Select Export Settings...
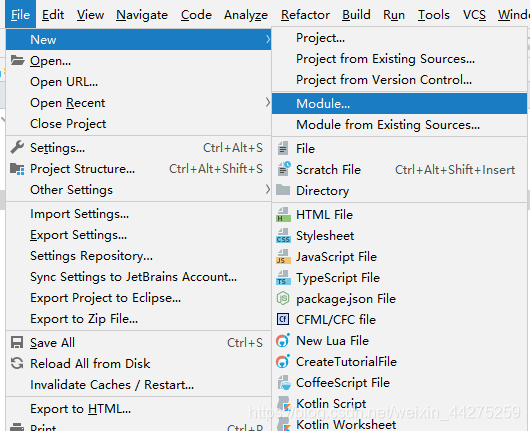The height and width of the screenshot is (431, 530). [x=138, y=235]
